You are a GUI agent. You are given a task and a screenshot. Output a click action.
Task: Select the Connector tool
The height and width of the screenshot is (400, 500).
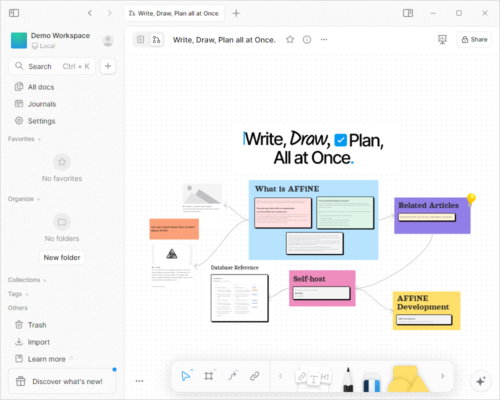click(233, 376)
